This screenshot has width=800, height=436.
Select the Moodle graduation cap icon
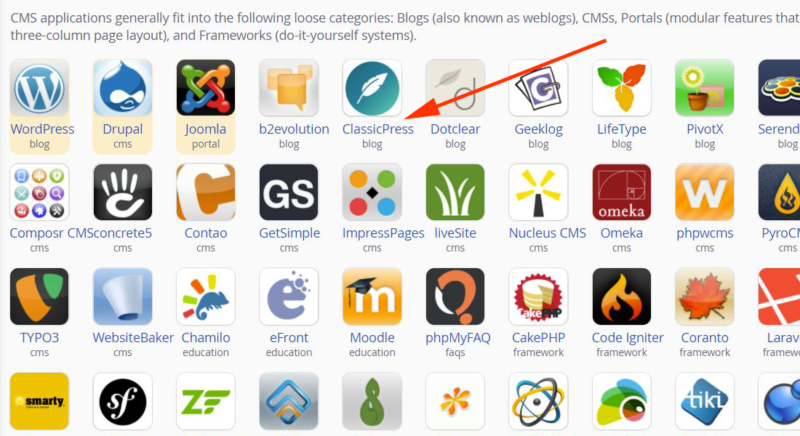(x=372, y=297)
